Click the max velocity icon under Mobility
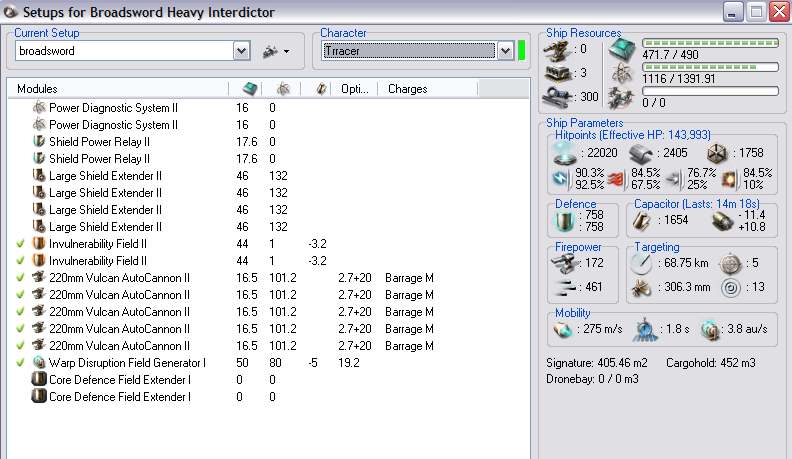 click(565, 330)
